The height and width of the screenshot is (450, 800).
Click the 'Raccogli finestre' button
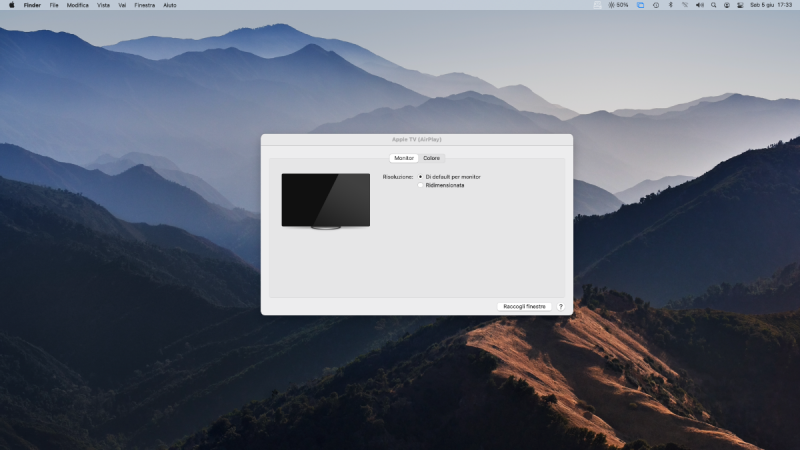(524, 306)
